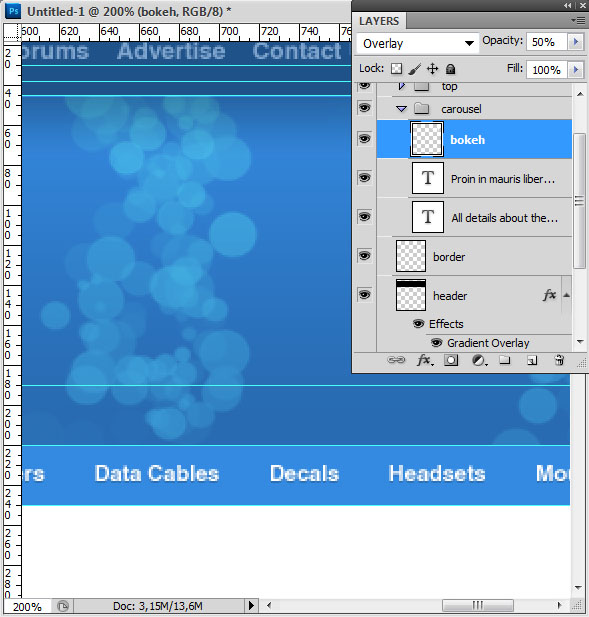Select the Proin in mauris liber text layer
This screenshot has width=589, height=617.
click(x=474, y=178)
